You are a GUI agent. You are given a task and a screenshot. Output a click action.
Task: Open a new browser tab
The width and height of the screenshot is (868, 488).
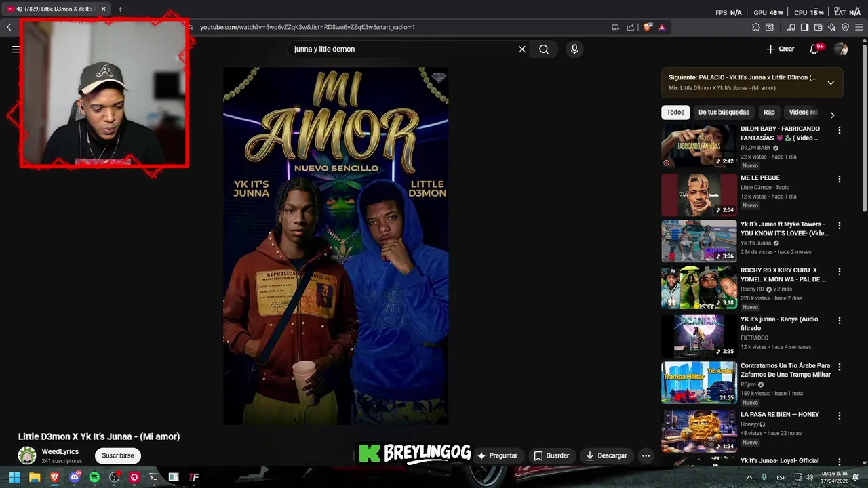[120, 9]
